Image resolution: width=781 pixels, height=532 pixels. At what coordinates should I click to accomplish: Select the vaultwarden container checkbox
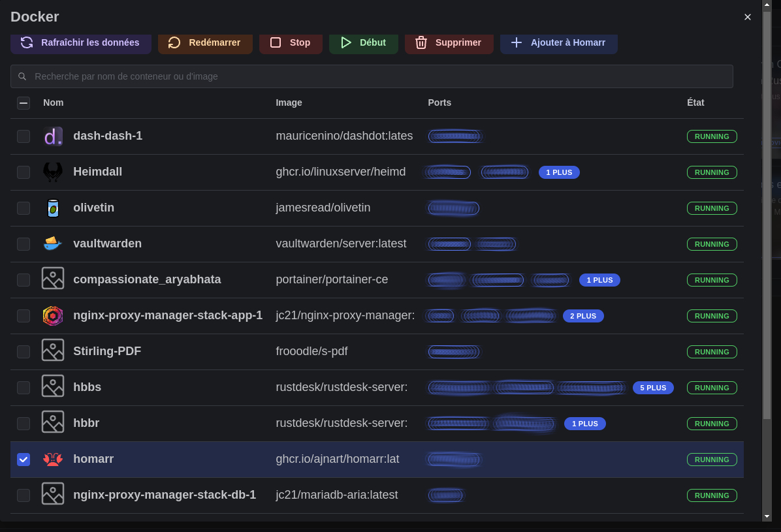tap(24, 244)
